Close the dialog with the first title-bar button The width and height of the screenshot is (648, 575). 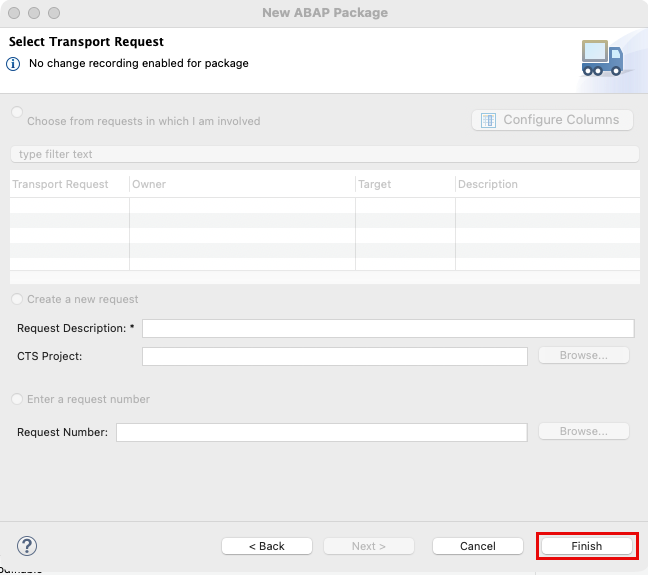click(14, 13)
